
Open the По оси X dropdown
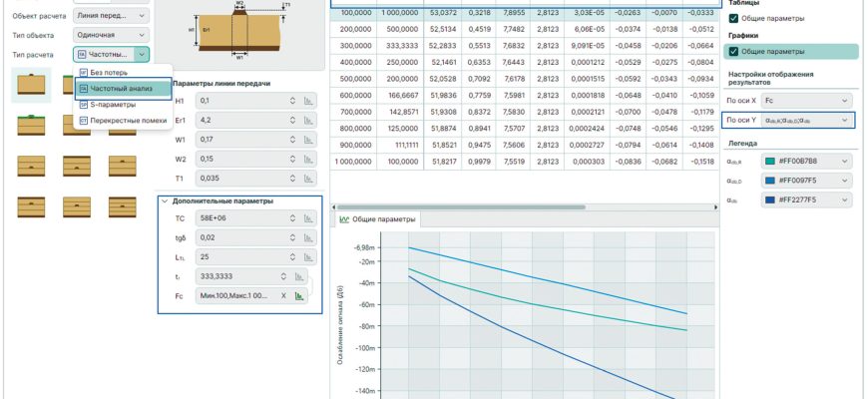(x=805, y=101)
